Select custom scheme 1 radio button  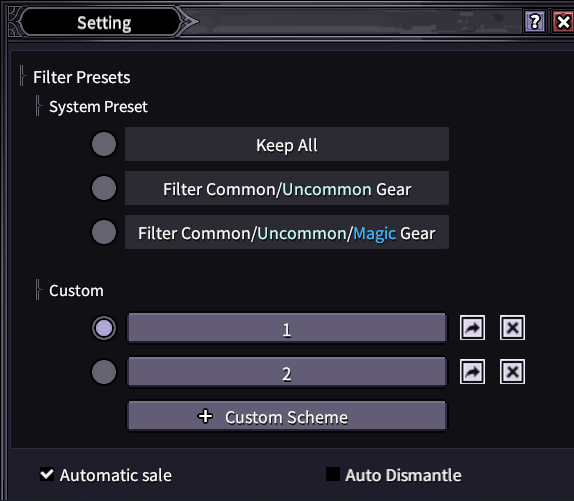104,328
